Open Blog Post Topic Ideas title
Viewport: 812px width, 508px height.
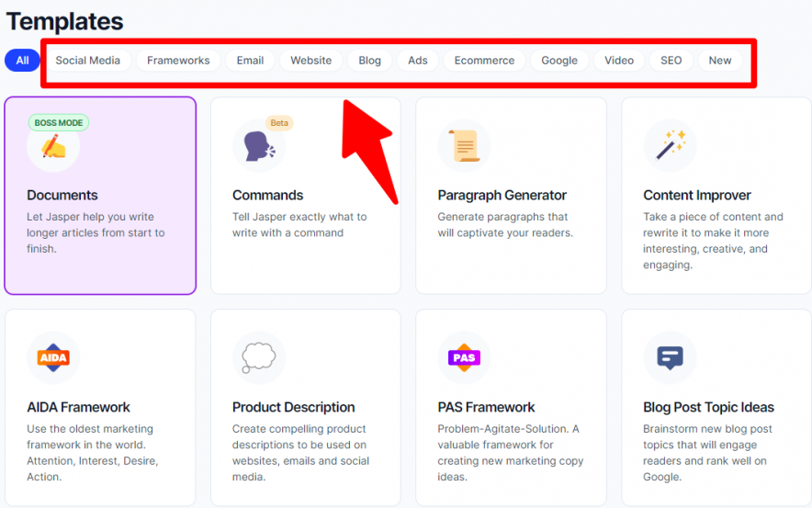click(708, 408)
